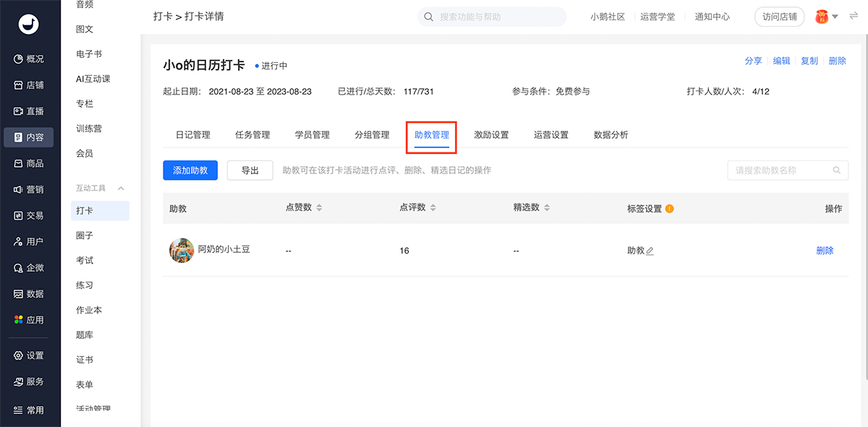
Task: Sort the table by 点评数 column
Action: click(x=433, y=208)
